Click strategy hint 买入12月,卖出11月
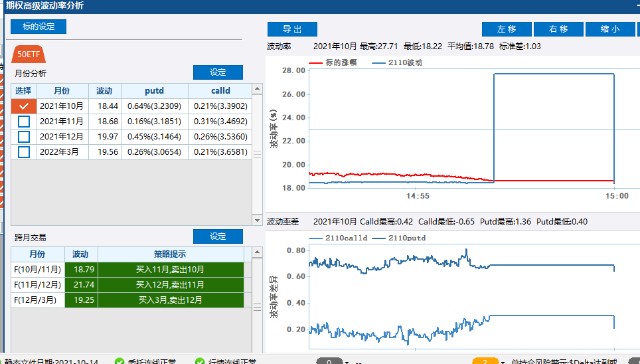Viewport: 640px width, 364px height. click(x=171, y=285)
